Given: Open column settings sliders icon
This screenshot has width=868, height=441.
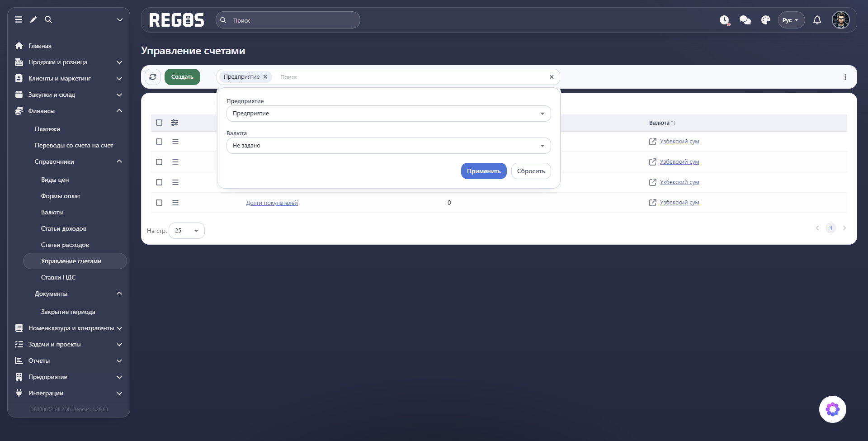Looking at the screenshot, I should click(175, 123).
